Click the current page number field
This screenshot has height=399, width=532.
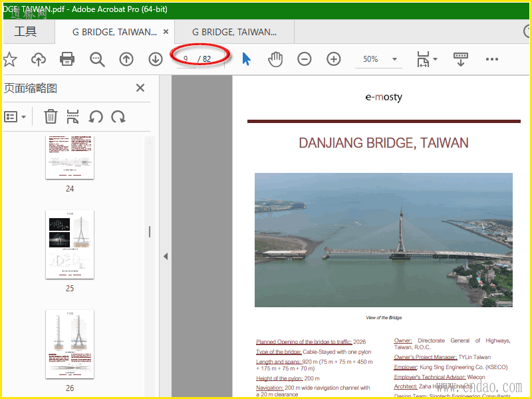[186, 59]
